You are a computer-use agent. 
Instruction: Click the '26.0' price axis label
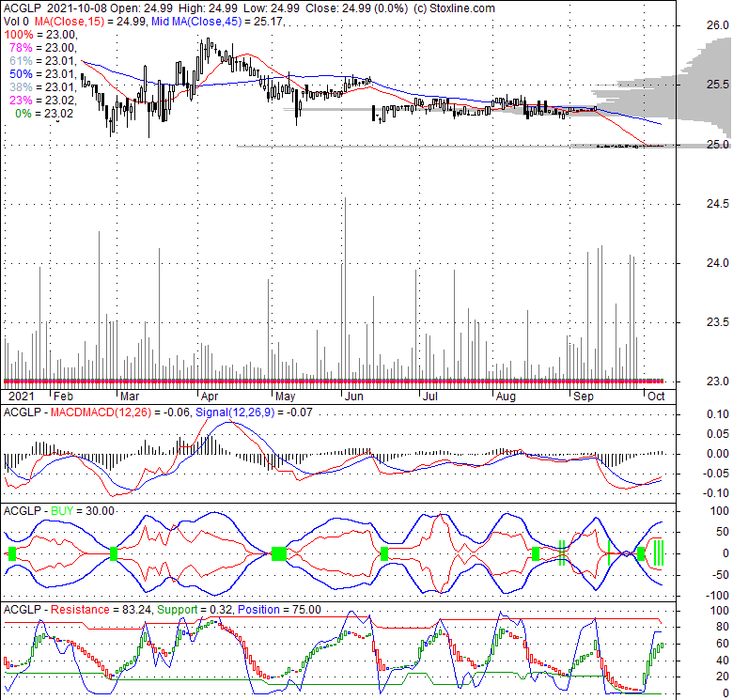click(718, 25)
